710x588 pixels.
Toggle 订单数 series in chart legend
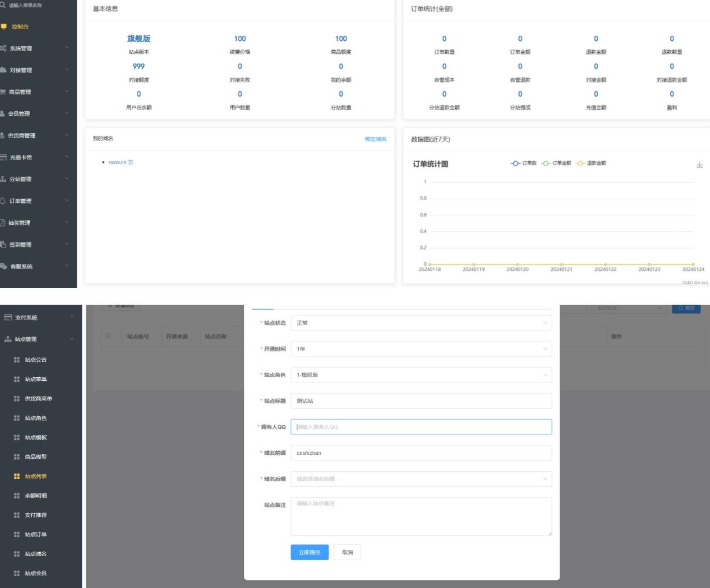click(524, 163)
